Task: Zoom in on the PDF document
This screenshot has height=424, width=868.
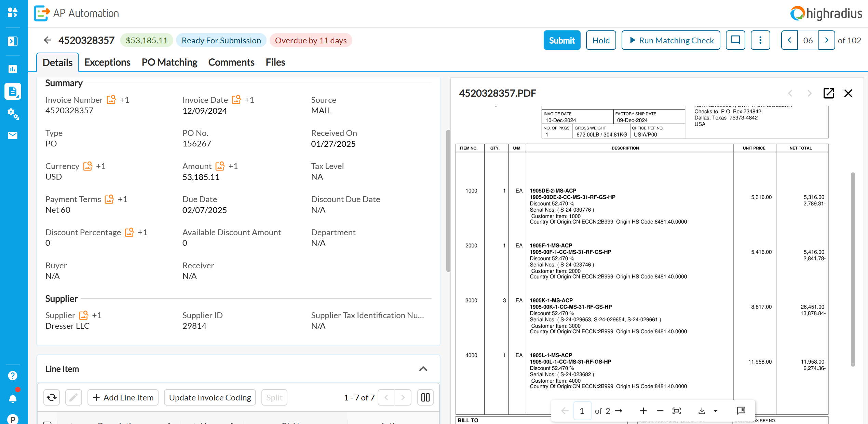Action: click(643, 411)
